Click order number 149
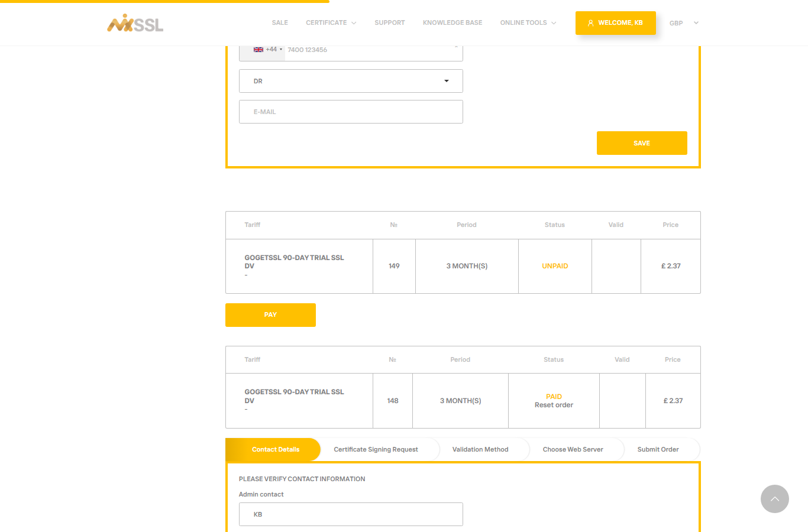 coord(394,266)
